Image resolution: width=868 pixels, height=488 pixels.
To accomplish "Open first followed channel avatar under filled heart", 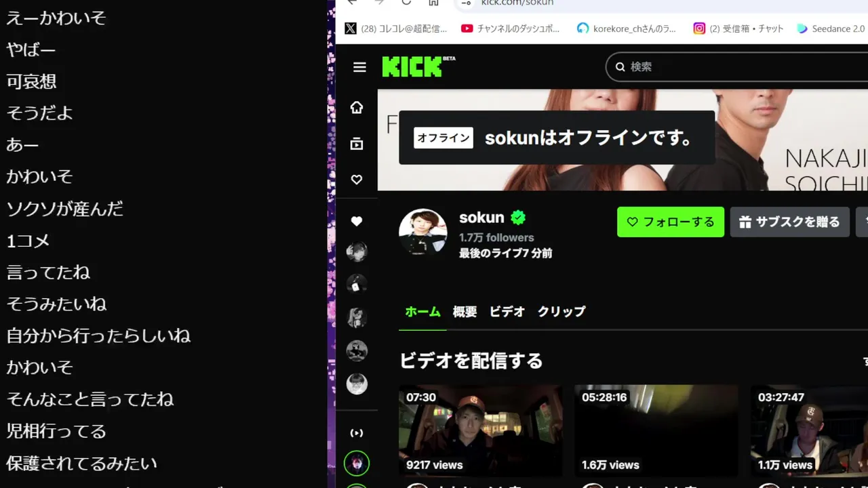I will (357, 251).
